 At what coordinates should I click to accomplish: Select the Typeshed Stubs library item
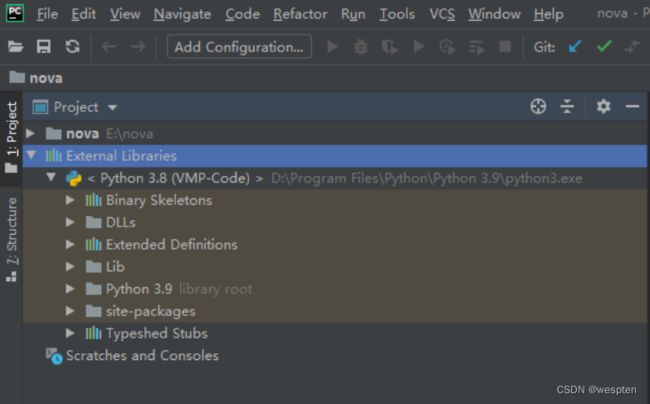click(156, 333)
